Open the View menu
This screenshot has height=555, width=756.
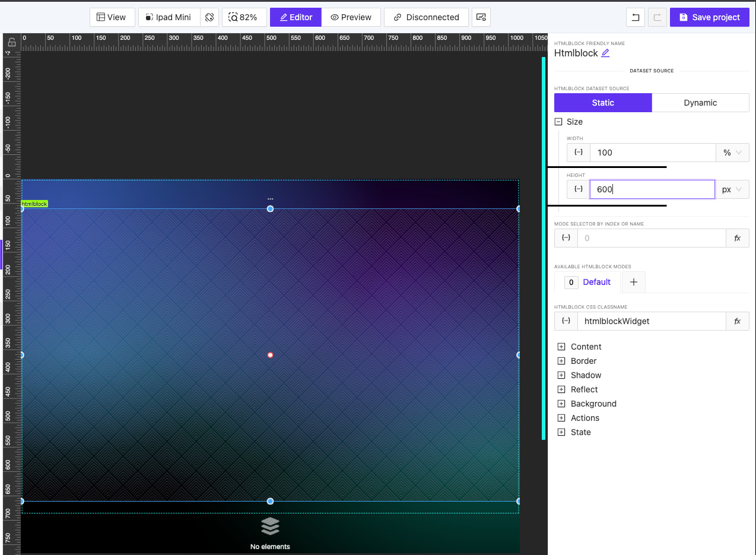click(112, 17)
